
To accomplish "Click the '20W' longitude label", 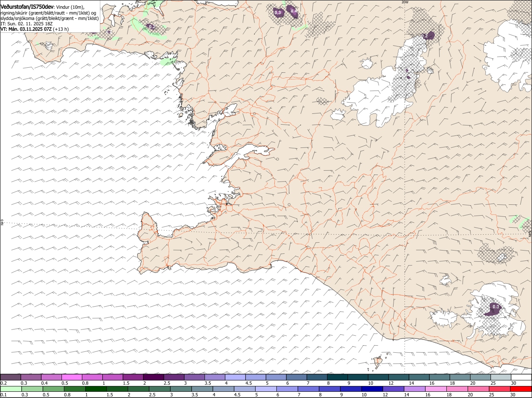I will (405, 2).
